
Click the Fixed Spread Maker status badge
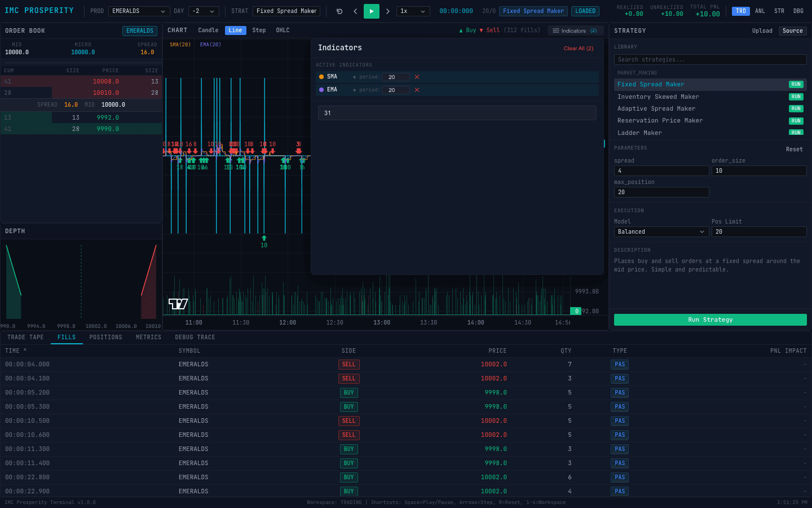tap(533, 11)
